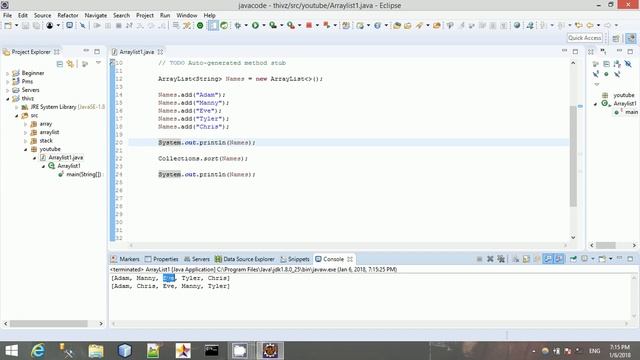The width and height of the screenshot is (640, 360).
Task: Expand the JRE System Library node
Action: (x=16, y=107)
